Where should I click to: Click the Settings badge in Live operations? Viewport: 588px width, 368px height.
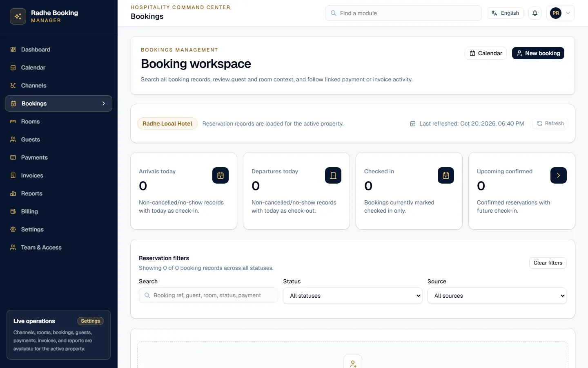[x=90, y=321]
